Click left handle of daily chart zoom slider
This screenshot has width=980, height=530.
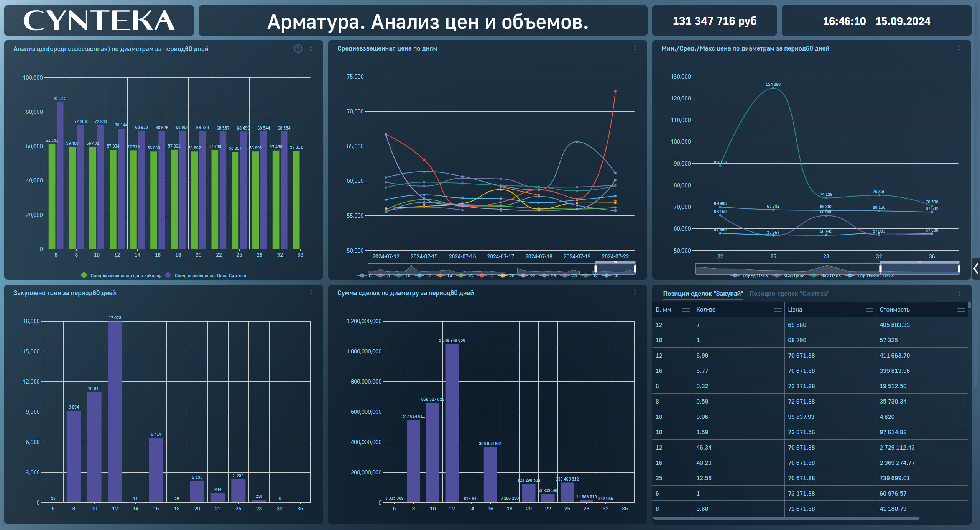[x=596, y=269]
